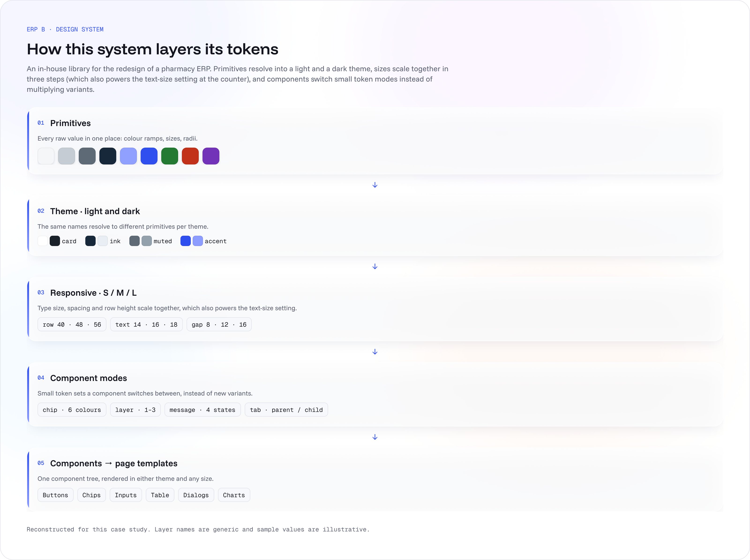
Task: Select the light periwinkle primitive swatch
Action: pos(128,156)
